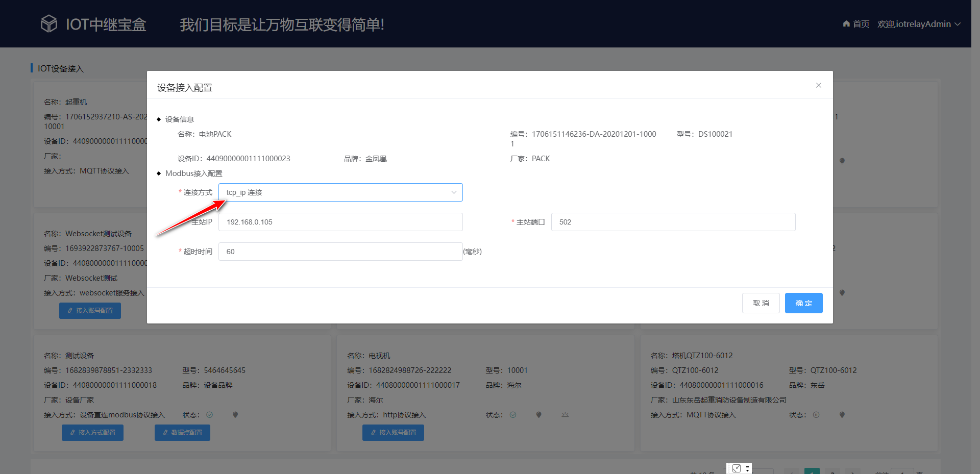
Task: Expand the 欢迎,iotrelayAdmin user menu
Action: 919,23
